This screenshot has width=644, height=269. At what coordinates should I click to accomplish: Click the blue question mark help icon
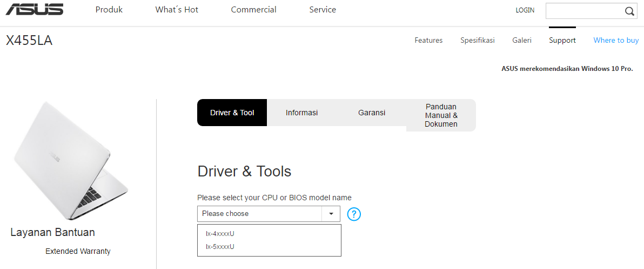click(x=354, y=214)
